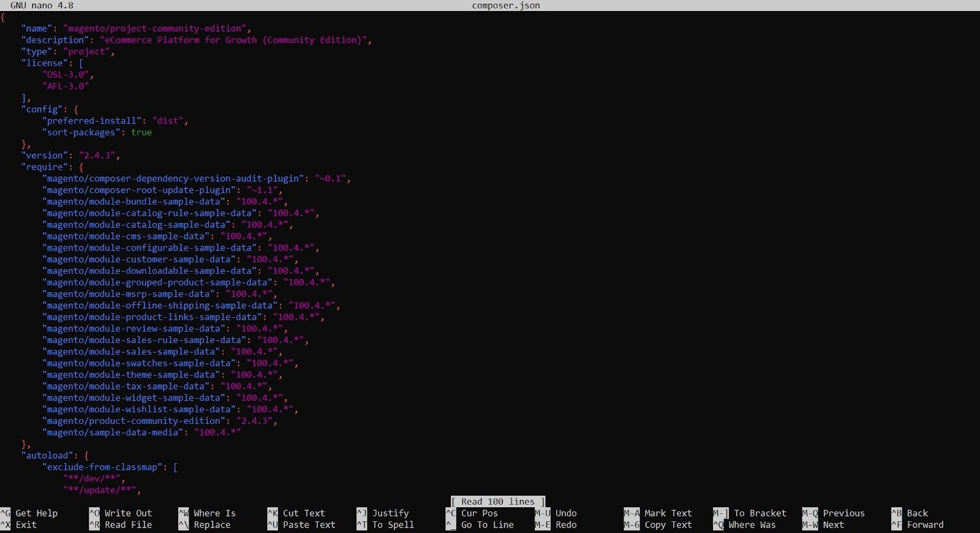Click the "magento/project-community-edition" value
The height and width of the screenshot is (533, 980).
154,29
